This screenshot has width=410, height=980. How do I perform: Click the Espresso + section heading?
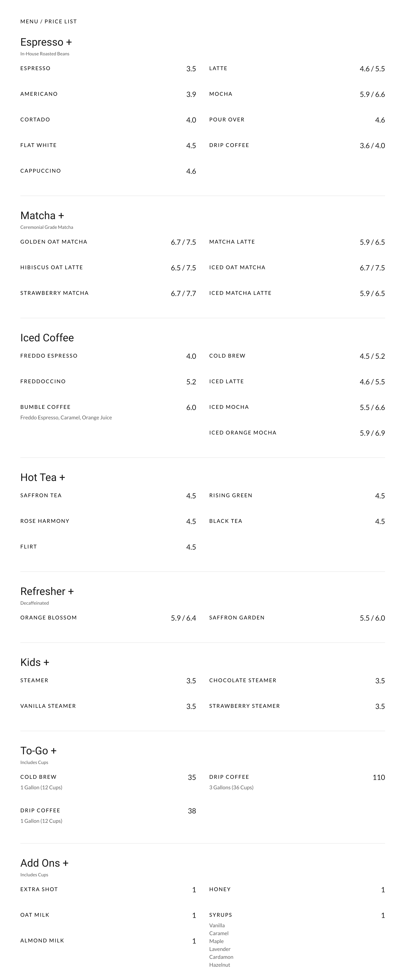(46, 42)
